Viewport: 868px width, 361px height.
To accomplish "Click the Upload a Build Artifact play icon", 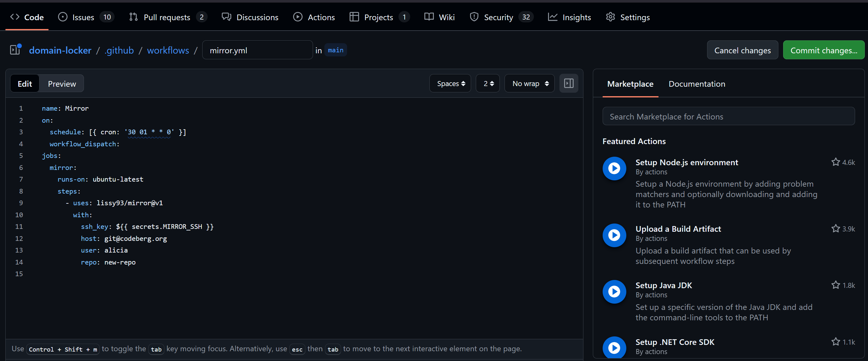I will (614, 235).
